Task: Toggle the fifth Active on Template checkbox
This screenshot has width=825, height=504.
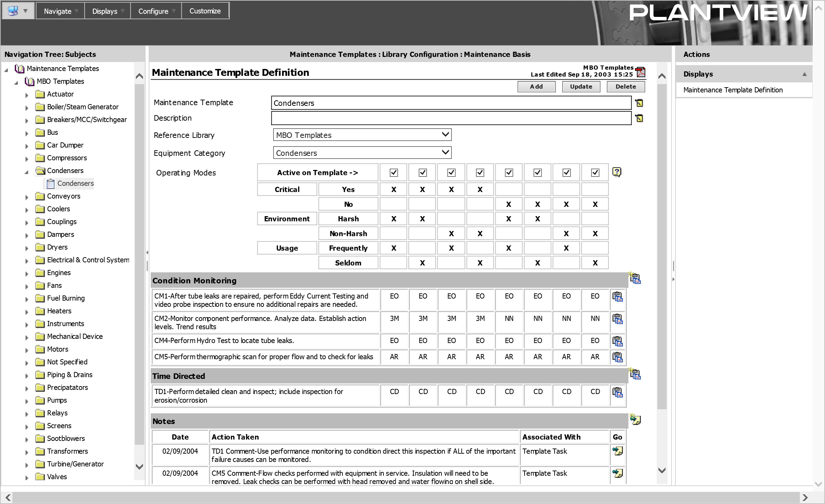Action: pos(508,172)
